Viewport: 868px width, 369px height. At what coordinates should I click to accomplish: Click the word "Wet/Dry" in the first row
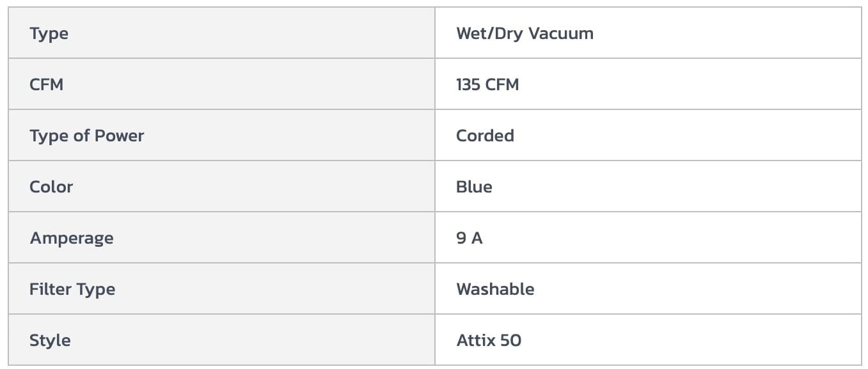485,33
